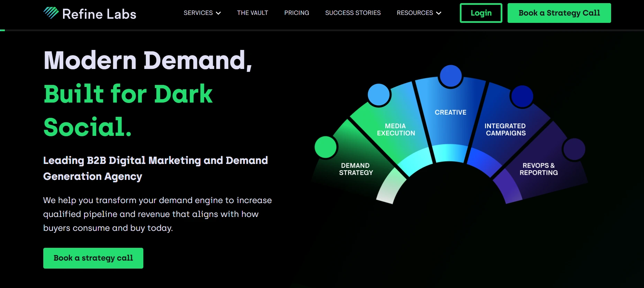Click the paragraph starting We help you transform
644x288 pixels.
click(158, 214)
